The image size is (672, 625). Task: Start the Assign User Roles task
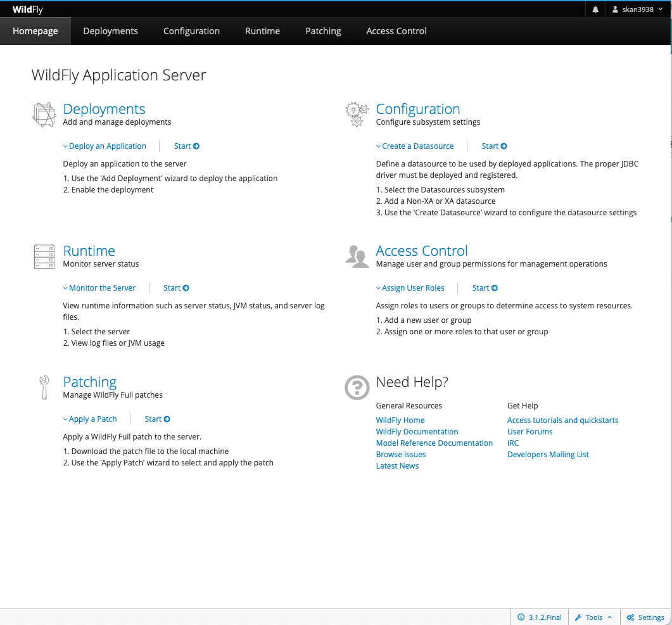[485, 288]
